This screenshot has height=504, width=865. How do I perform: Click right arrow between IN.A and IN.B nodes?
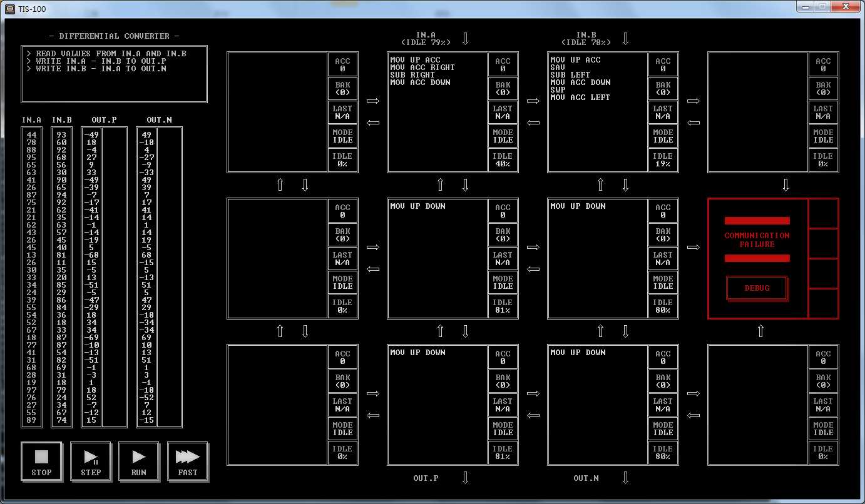click(533, 101)
